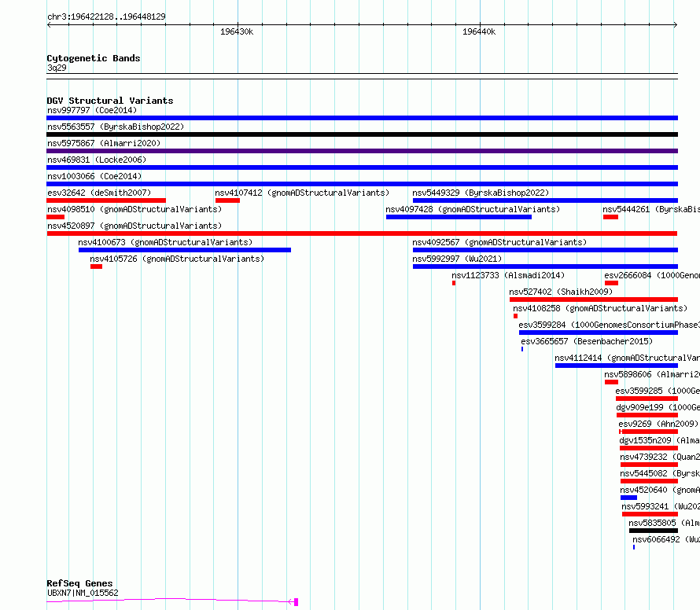The height and width of the screenshot is (610, 700).
Task: Click the blue nsv4097428 gnomAD variant bar
Action: (459, 217)
